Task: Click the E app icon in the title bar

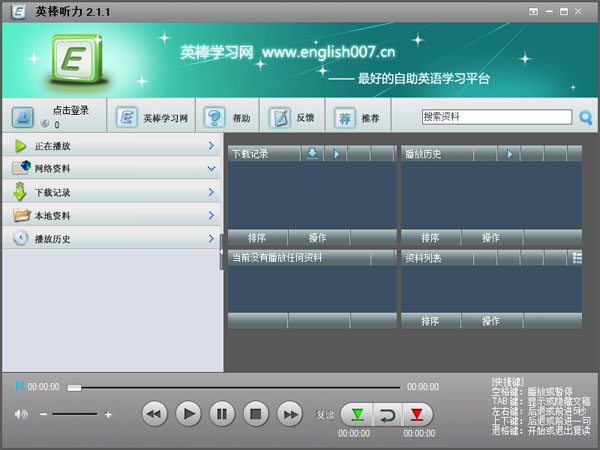Action: tap(18, 11)
